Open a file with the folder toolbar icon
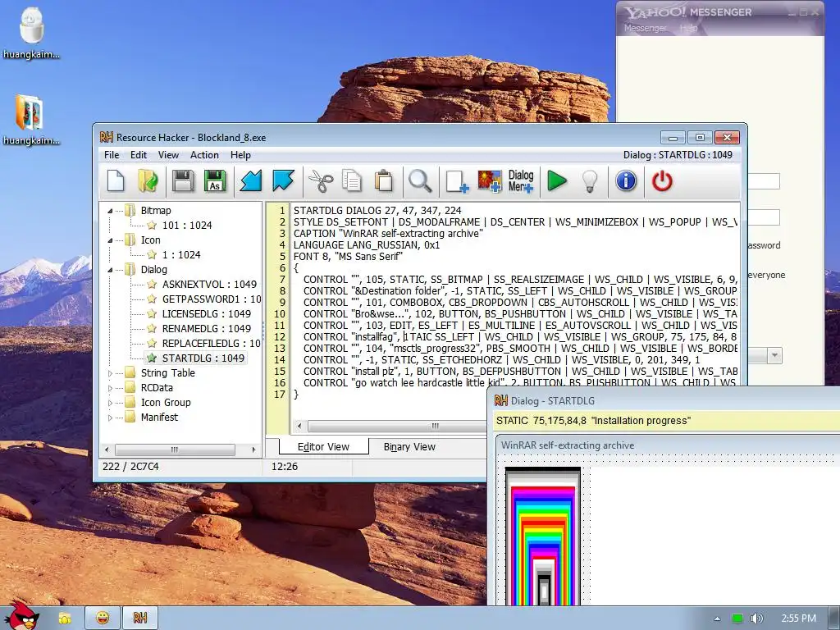Screen dimensions: 840x630 click(x=148, y=181)
